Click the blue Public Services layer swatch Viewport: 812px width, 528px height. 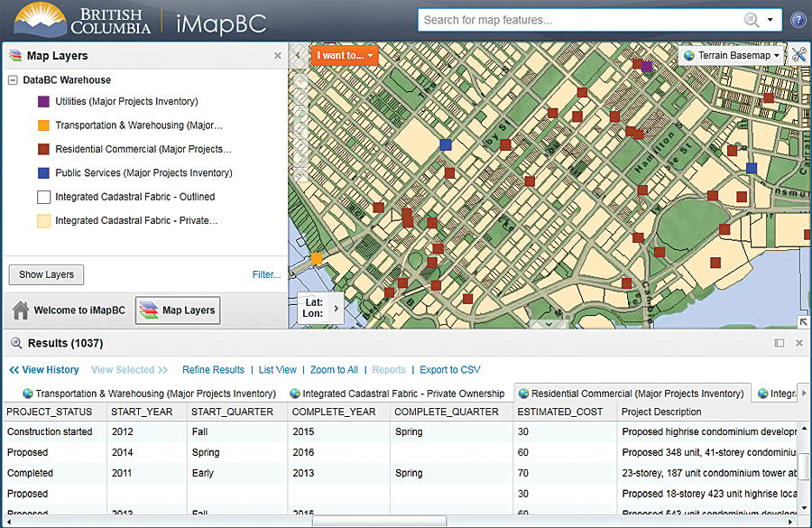pyautogui.click(x=44, y=173)
